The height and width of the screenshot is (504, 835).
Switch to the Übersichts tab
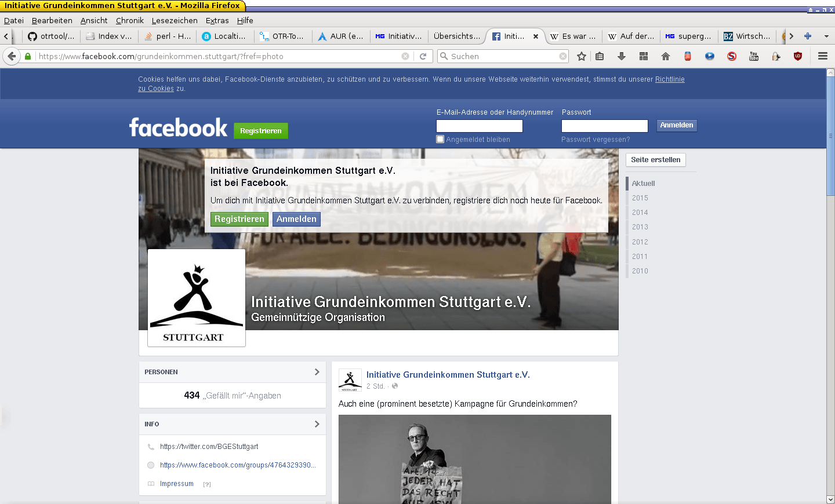tap(457, 36)
